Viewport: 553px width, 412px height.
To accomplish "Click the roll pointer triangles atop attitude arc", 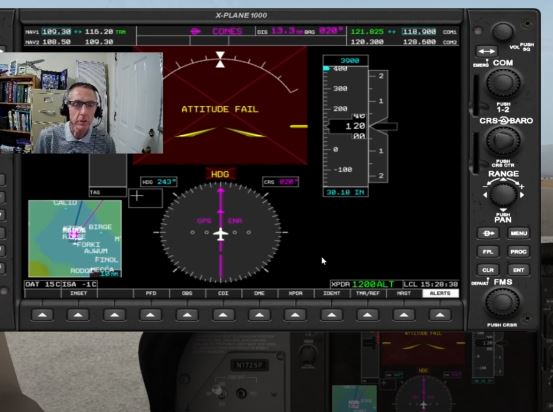I will tap(220, 59).
